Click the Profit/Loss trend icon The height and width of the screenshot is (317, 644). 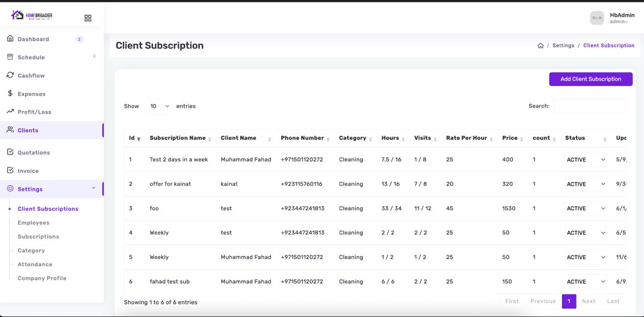point(10,112)
